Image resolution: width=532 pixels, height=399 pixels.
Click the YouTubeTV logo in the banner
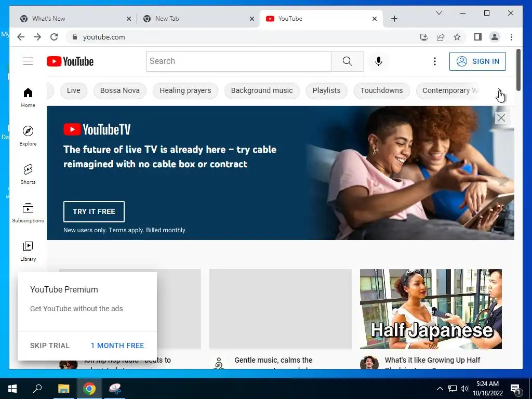click(97, 129)
